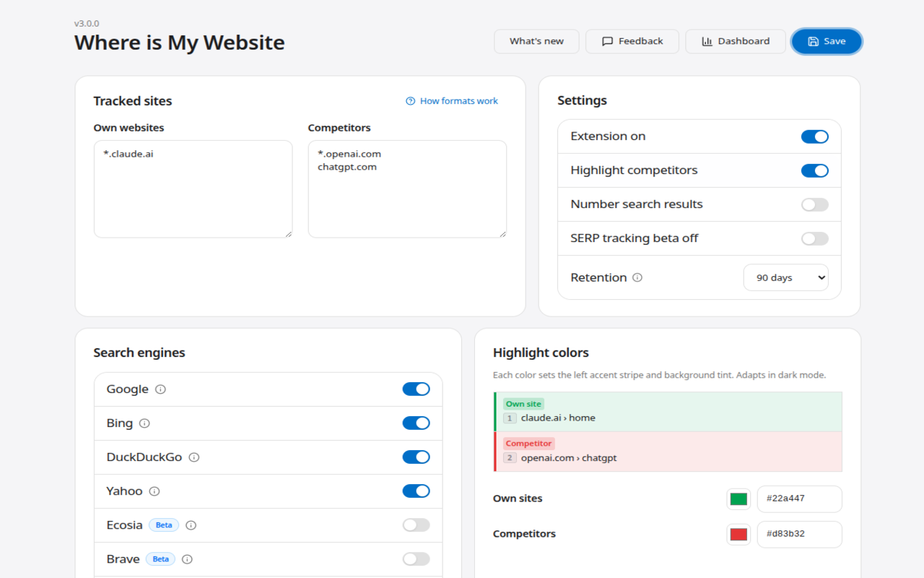Screen dimensions: 924x578
Task: Click the info icon beside Yahoo
Action: coord(154,491)
